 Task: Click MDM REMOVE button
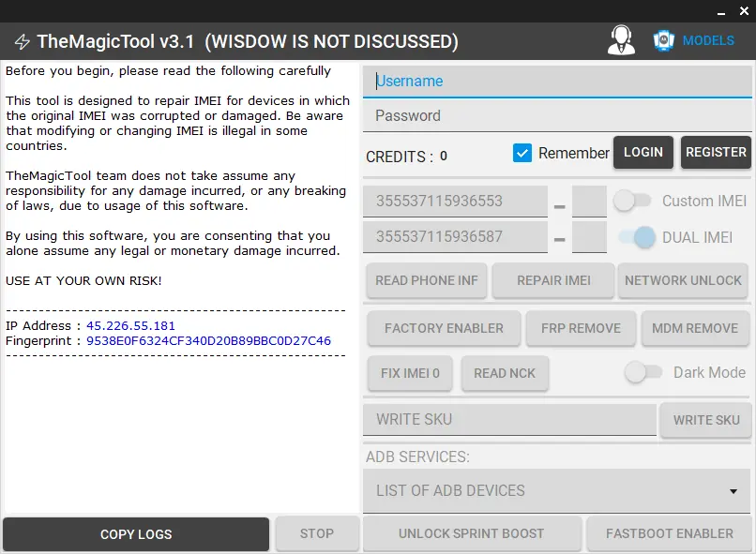click(x=695, y=328)
